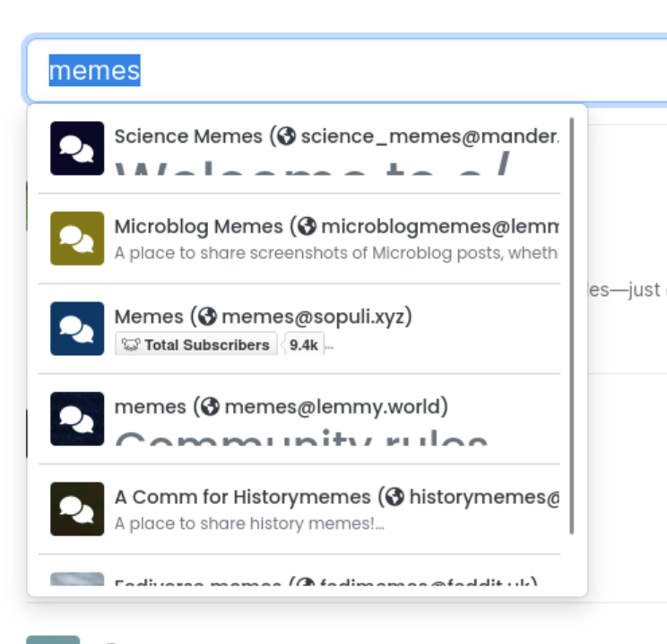Click the Memes sopuli.xyz blue avatar icon

pyautogui.click(x=77, y=328)
